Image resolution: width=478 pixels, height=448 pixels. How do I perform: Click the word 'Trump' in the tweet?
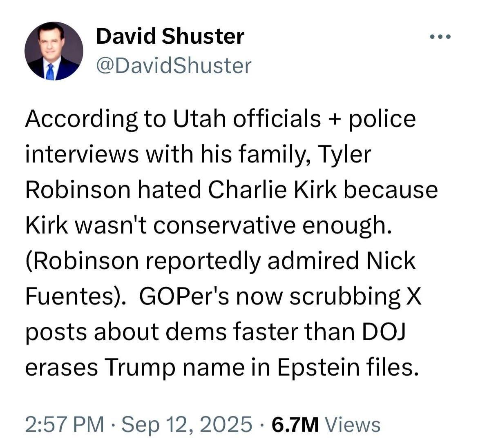pos(140,367)
